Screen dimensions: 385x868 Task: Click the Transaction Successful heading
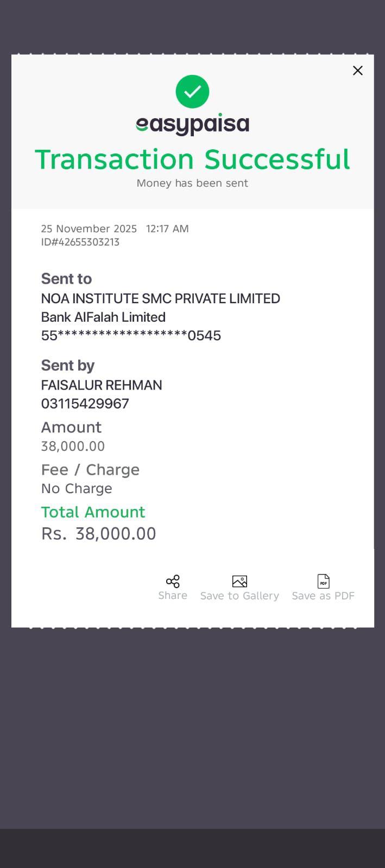192,159
